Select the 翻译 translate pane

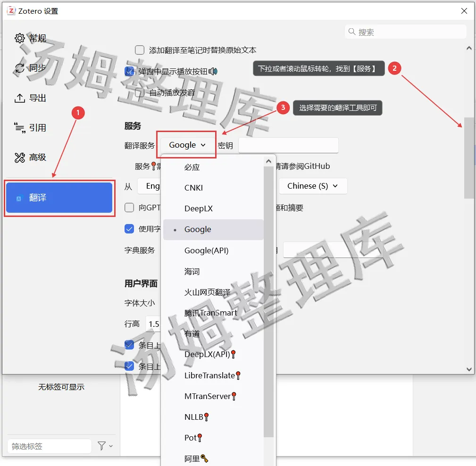(59, 198)
